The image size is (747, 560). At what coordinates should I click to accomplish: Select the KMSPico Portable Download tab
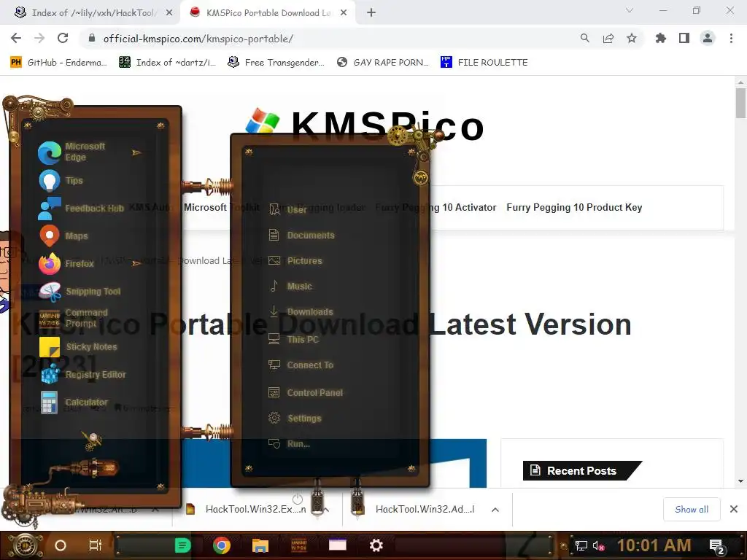point(268,13)
